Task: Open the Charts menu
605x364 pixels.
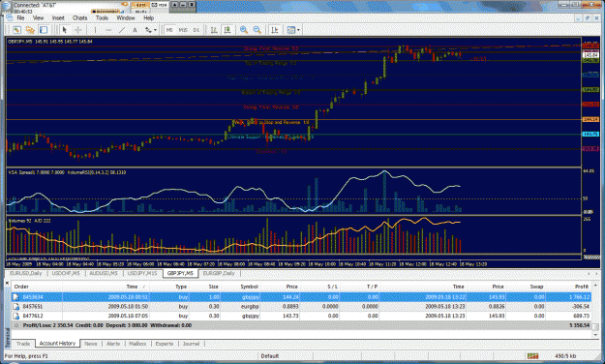Action: (80, 17)
